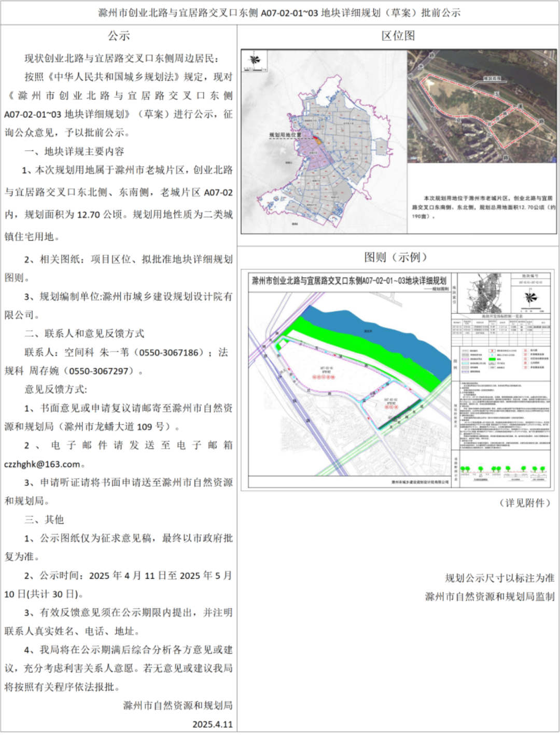Click the email address czzhghk@163.com

tap(43, 464)
